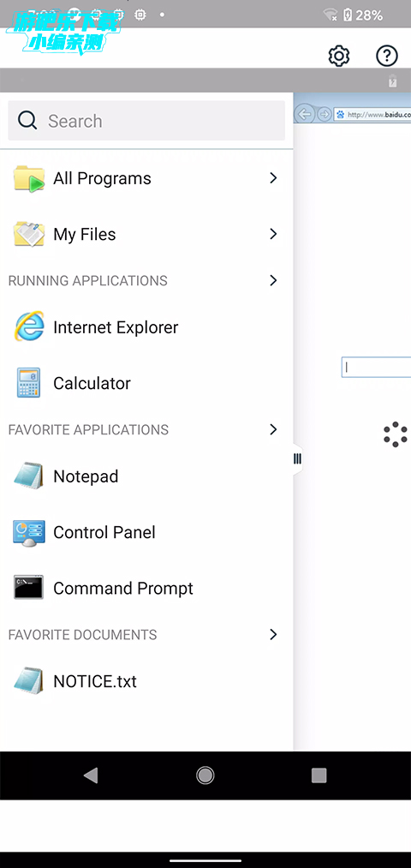The image size is (411, 868).
Task: Launch Command Prompt
Action: (x=146, y=588)
